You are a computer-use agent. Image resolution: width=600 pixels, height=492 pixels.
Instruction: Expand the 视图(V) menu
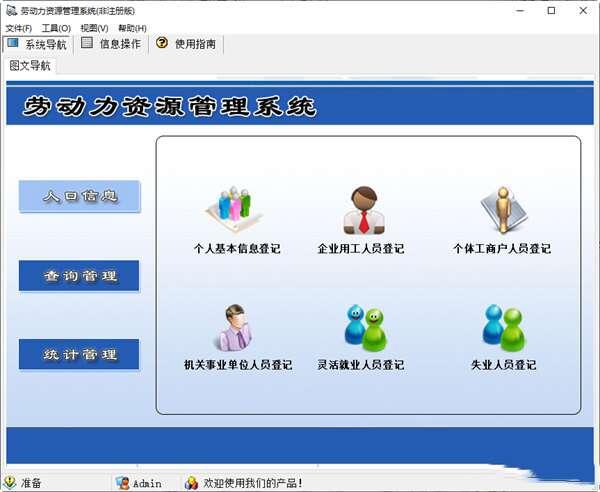coord(94,28)
